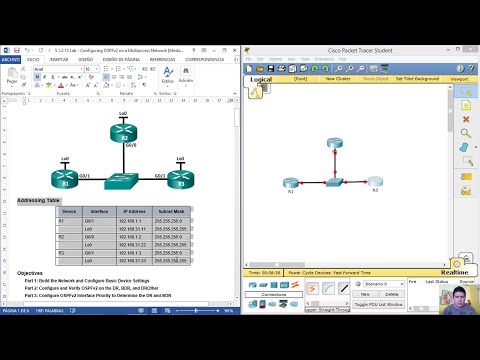Select Connections lightning category in Packet Tracer
480x360 pixels.
click(x=295, y=285)
